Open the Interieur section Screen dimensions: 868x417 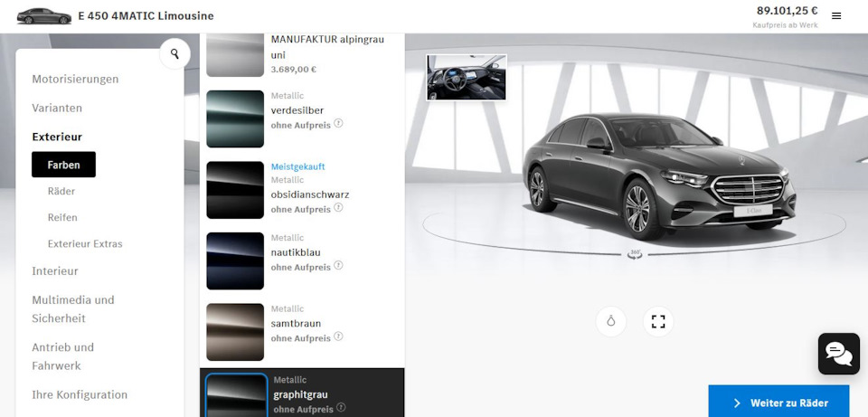coord(55,270)
